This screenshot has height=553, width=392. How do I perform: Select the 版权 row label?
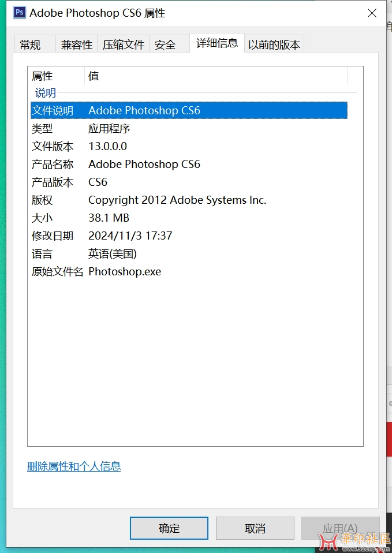pos(42,200)
